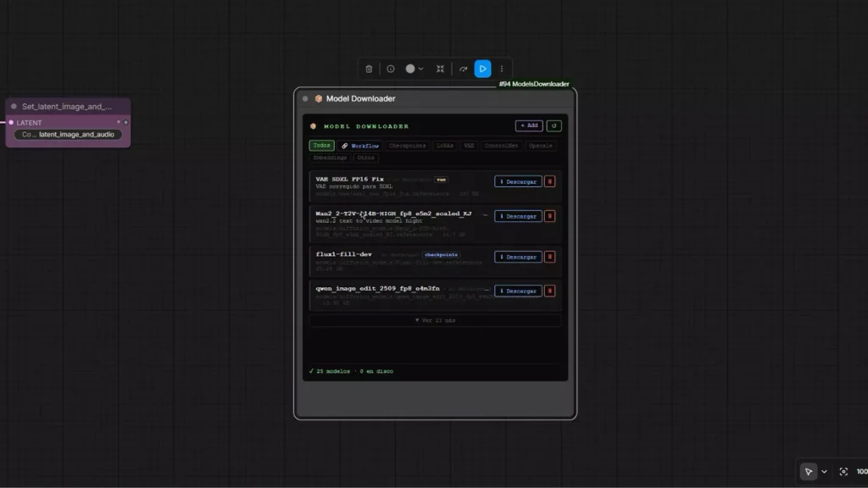Viewport: 868px width, 488px height.
Task: Switch to the Upscale filter tab
Action: click(x=540, y=146)
